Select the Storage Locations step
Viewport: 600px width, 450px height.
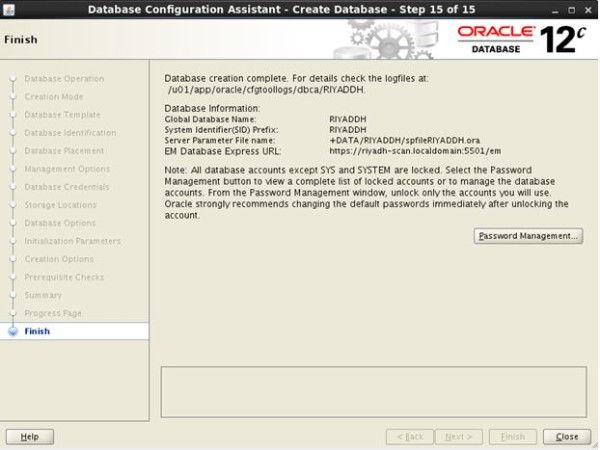(x=60, y=205)
